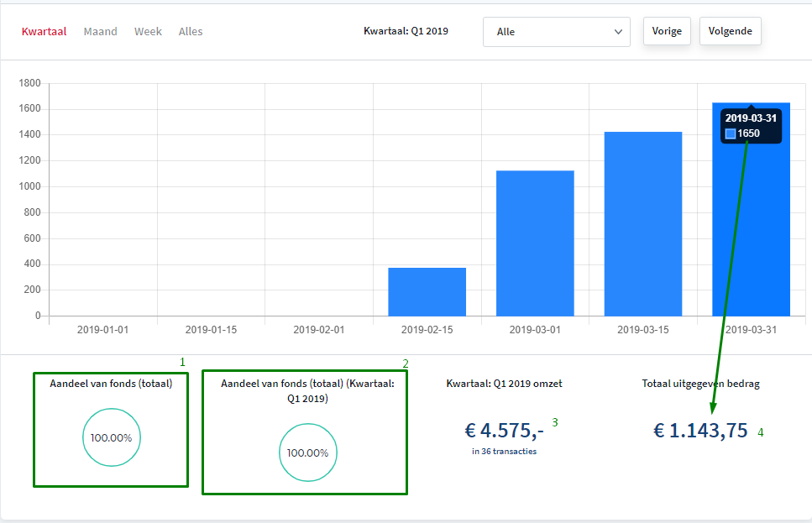Click the 1800 y-axis label
This screenshot has height=523, width=812.
29,83
